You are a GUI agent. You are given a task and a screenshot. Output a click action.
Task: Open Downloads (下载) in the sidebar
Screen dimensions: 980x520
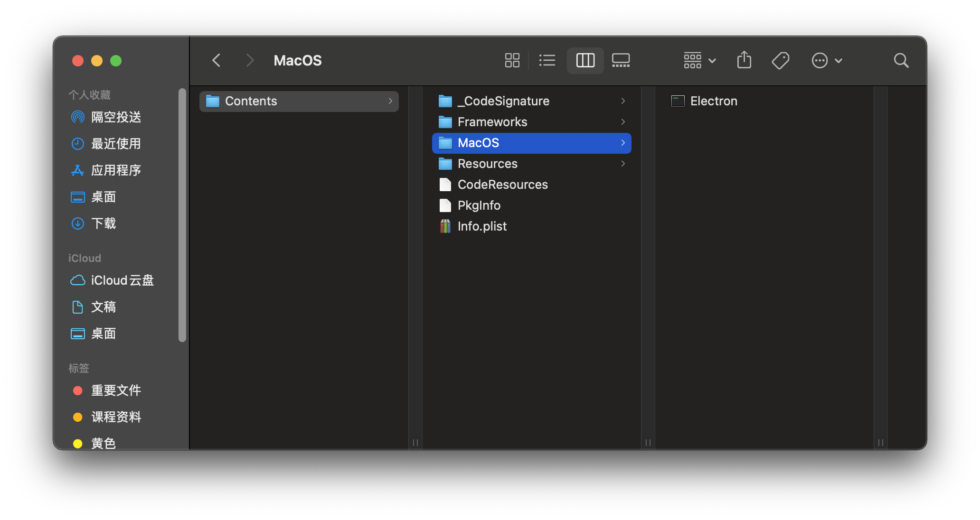coord(104,223)
